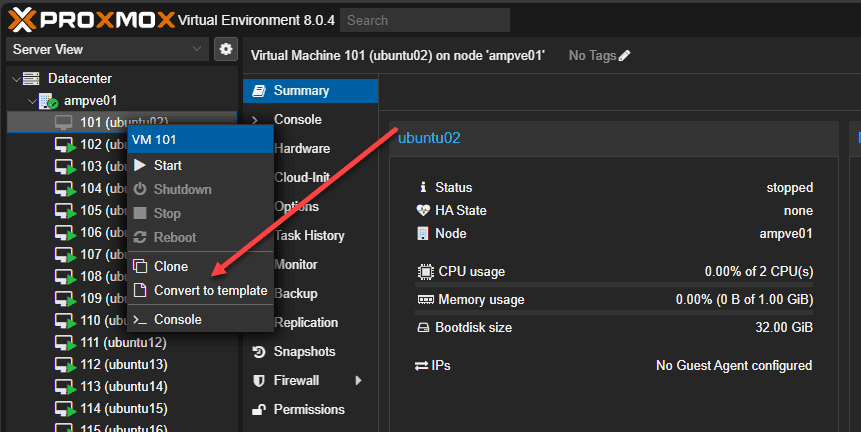Image resolution: width=861 pixels, height=432 pixels.
Task: Click the Firewall shield icon
Action: pyautogui.click(x=259, y=380)
